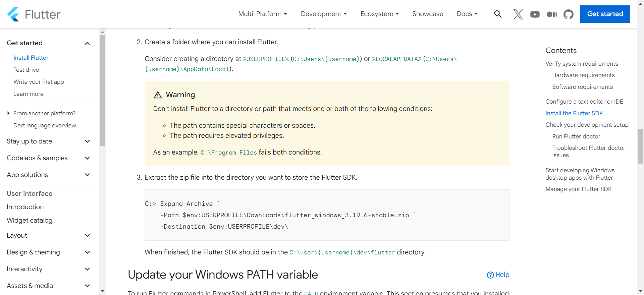Collapse the Get started sidebar section
Screen dimensions: 644x295
[x=87, y=43]
